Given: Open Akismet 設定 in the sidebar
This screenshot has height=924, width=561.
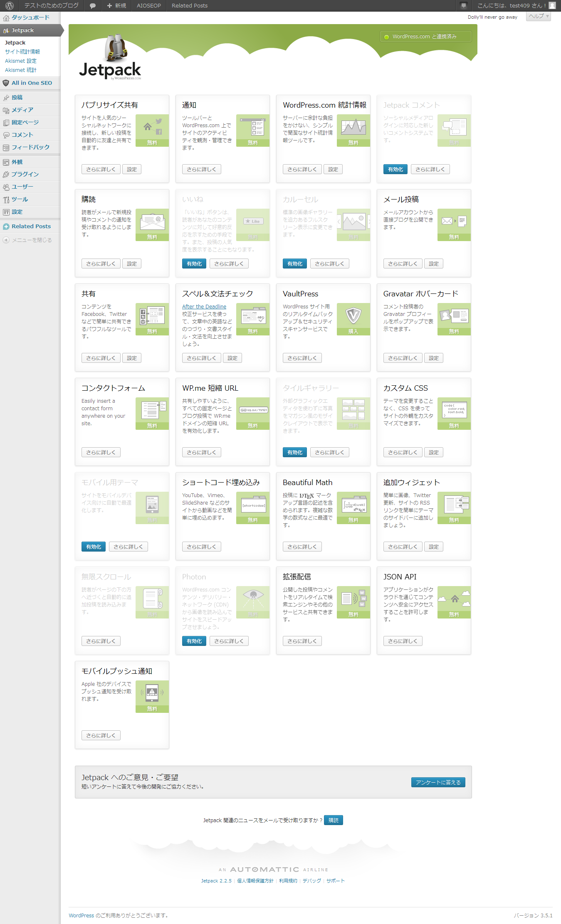Looking at the screenshot, I should (21, 61).
